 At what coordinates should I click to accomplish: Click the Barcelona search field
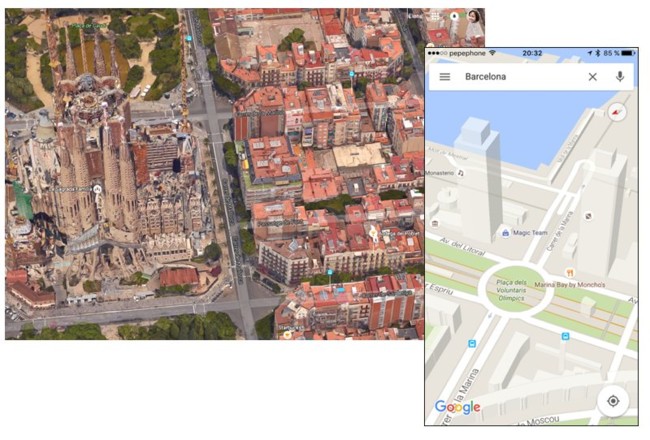(531, 77)
